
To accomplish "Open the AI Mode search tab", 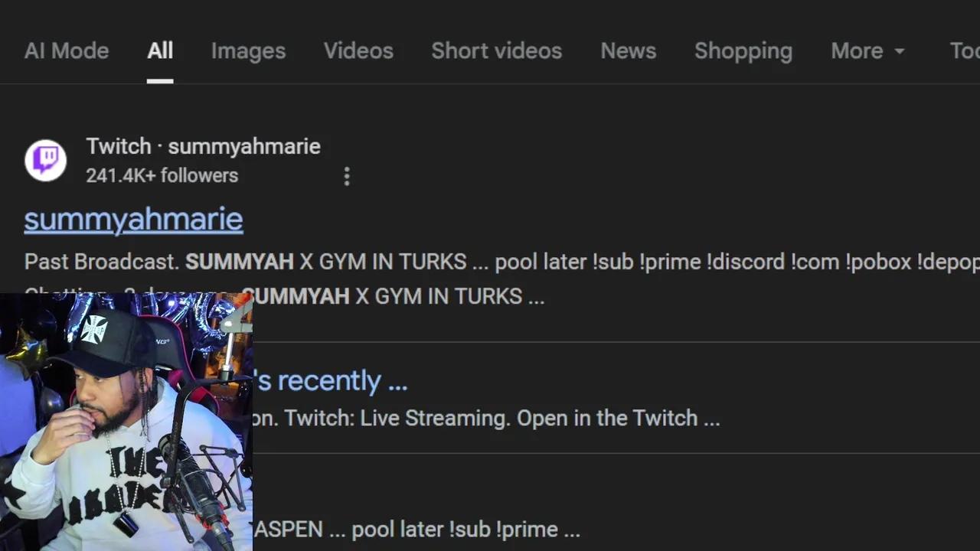I will click(67, 51).
